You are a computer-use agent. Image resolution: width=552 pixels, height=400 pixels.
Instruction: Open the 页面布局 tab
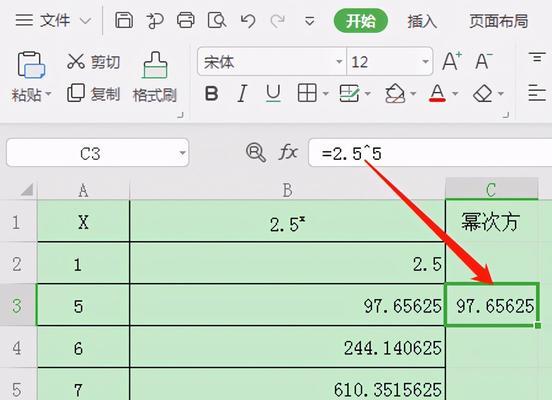[x=498, y=21]
